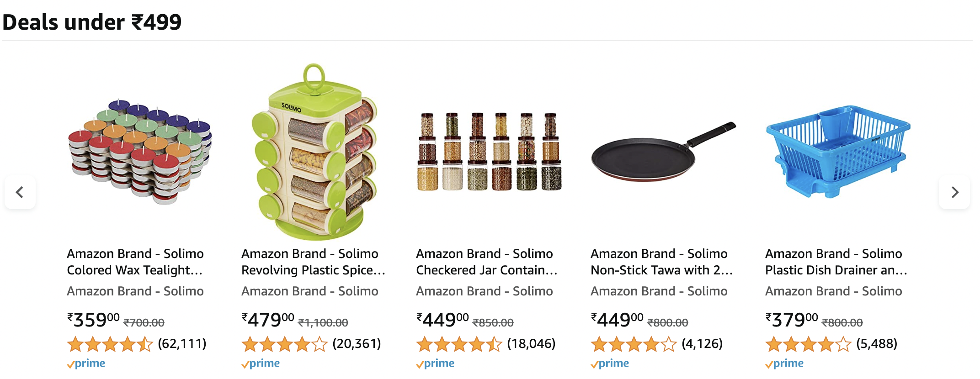Image resolution: width=980 pixels, height=379 pixels.
Task: Click the Prime badge under the Tealight candles
Action: (86, 363)
